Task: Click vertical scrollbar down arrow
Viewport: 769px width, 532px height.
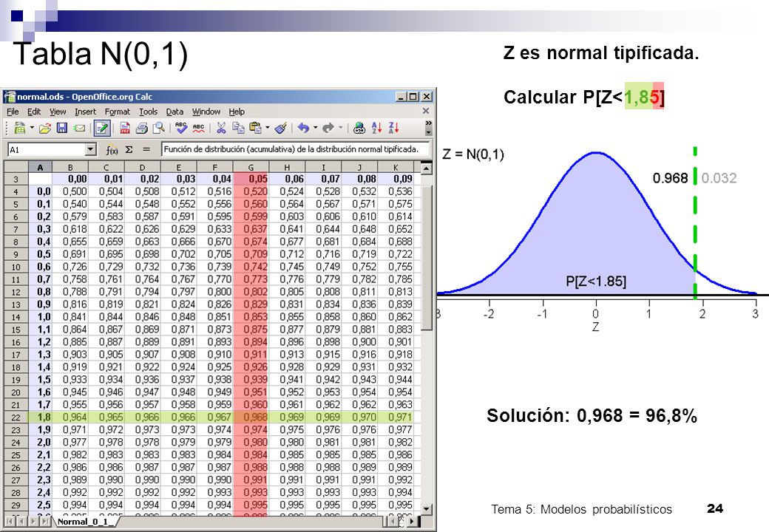Action: click(427, 510)
